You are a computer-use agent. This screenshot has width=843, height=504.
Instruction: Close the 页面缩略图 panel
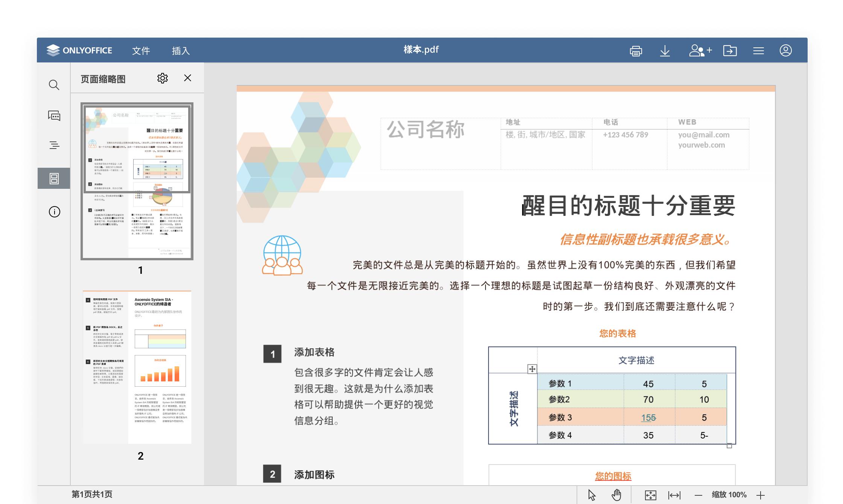click(x=187, y=79)
